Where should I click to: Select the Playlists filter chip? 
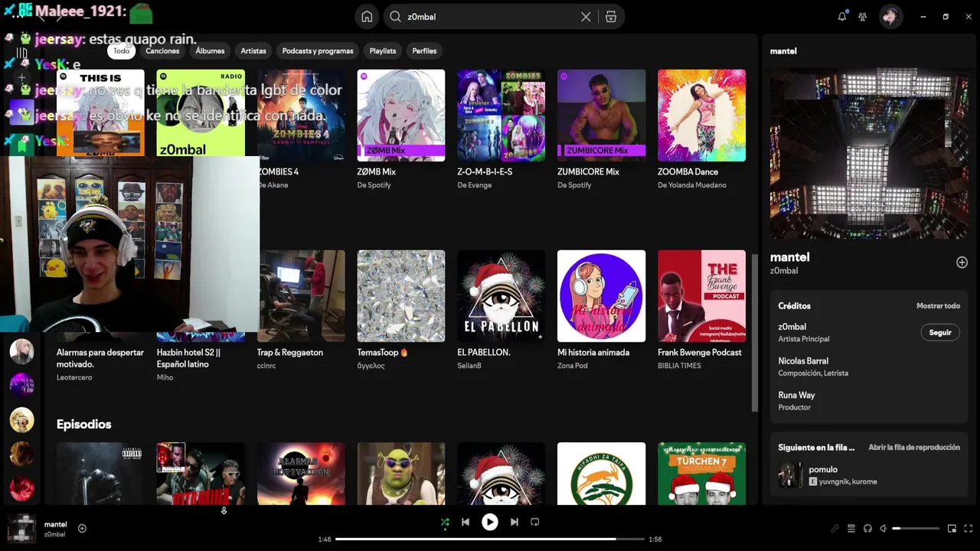[x=383, y=51]
